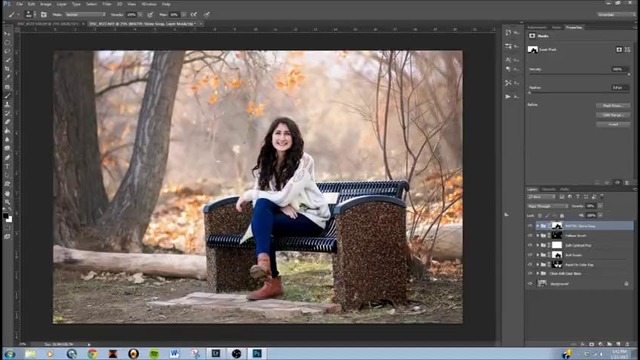Click the Density slider handle
This screenshot has width=640, height=360.
point(629,74)
